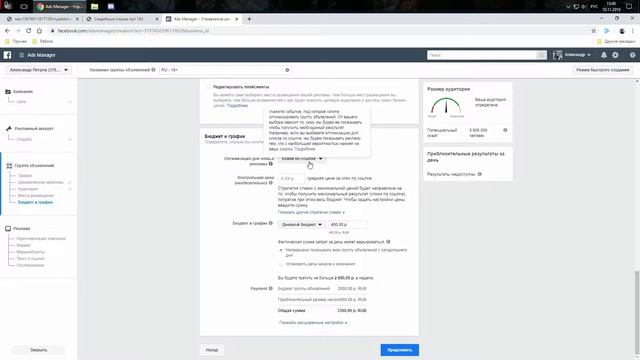Bookmark page with the star icon

coord(594,31)
